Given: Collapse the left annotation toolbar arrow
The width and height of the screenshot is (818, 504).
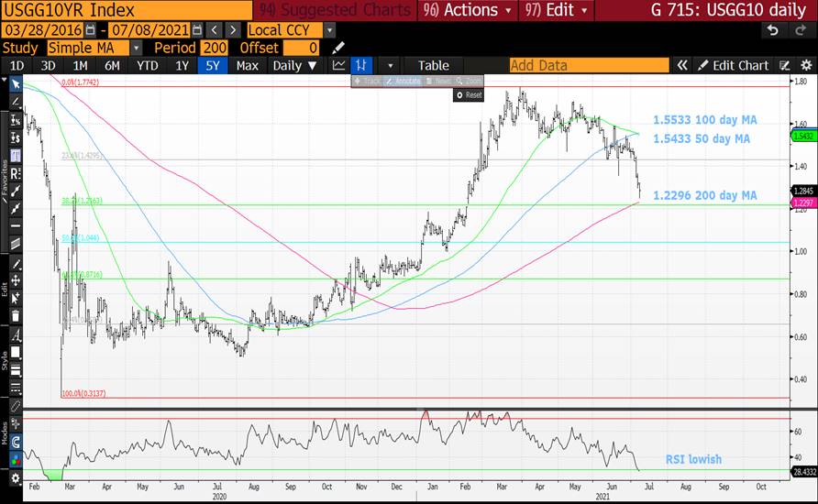Looking at the screenshot, I should click(x=5, y=82).
